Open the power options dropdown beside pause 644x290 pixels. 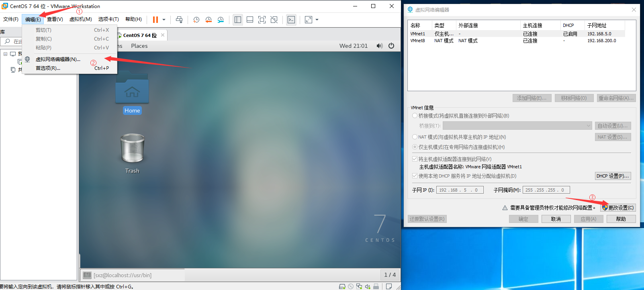coord(164,20)
